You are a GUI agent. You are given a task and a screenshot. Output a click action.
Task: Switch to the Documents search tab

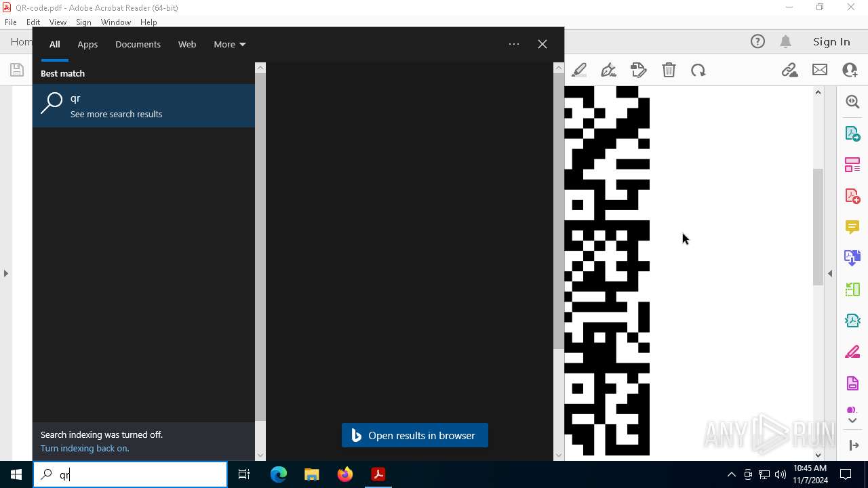138,44
